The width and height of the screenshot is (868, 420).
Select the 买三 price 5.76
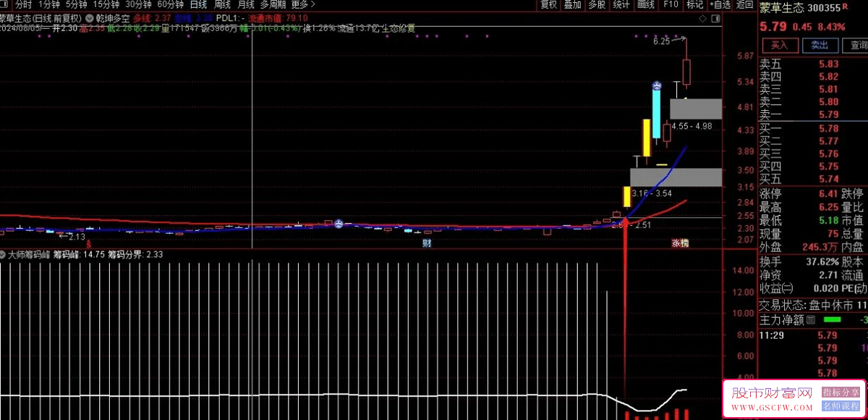(x=828, y=154)
